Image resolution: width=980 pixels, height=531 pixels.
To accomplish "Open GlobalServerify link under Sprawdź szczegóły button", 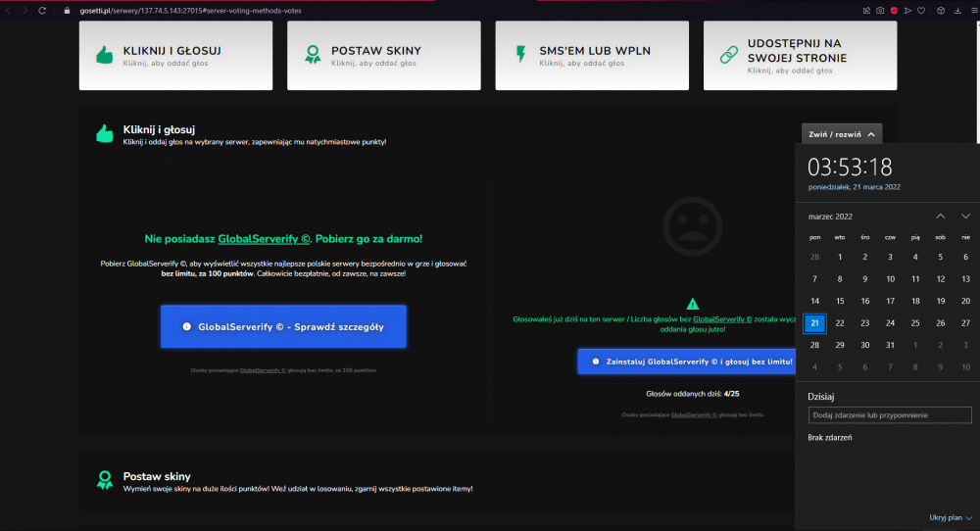I will pos(263,370).
